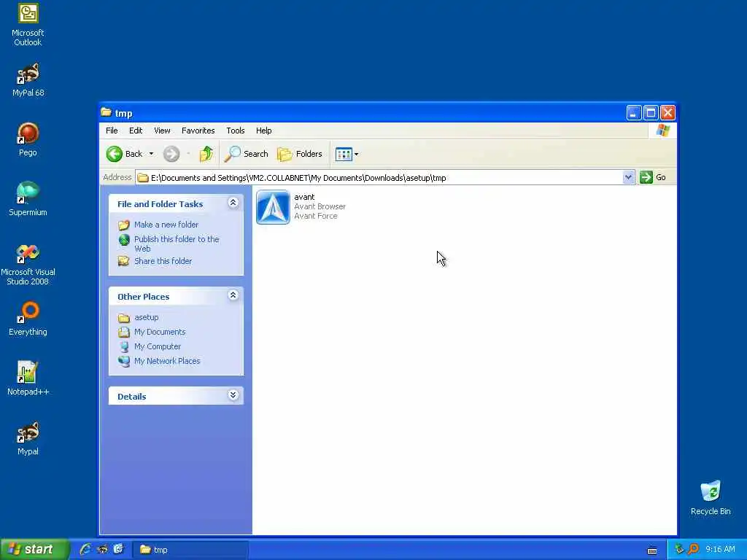Select the Recycle Bin icon

(711, 498)
